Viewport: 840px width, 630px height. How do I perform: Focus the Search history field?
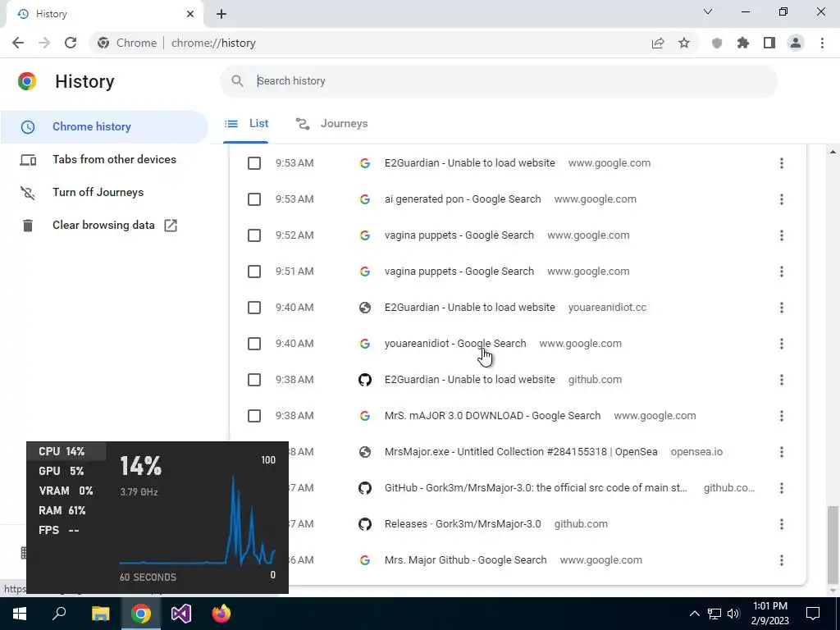498,81
